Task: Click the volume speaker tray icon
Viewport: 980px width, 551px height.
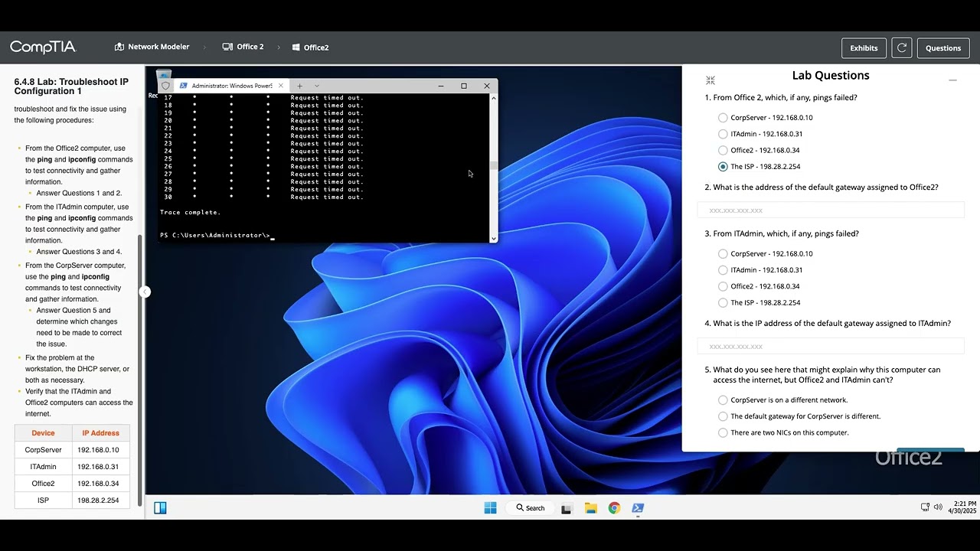Action: [x=938, y=507]
